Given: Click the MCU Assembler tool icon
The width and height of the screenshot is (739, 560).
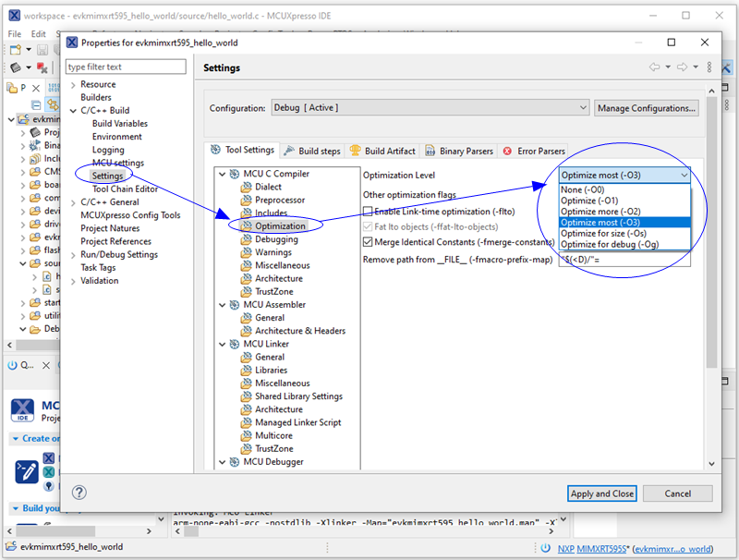Looking at the screenshot, I should tap(235, 305).
